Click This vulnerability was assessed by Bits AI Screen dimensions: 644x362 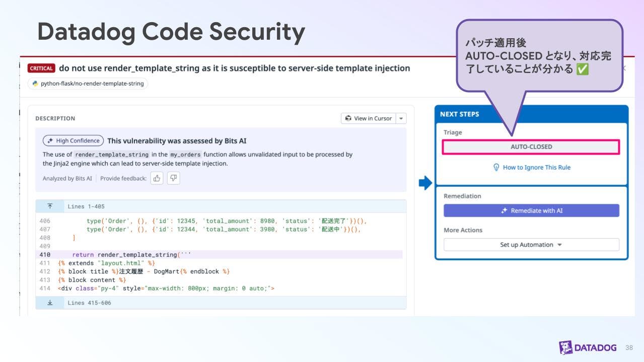(x=177, y=141)
